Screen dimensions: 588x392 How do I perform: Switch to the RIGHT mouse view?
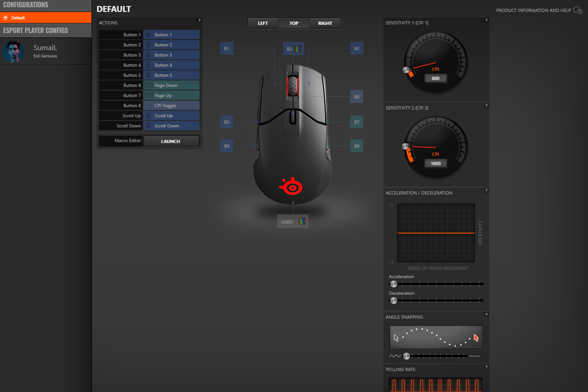tap(325, 23)
